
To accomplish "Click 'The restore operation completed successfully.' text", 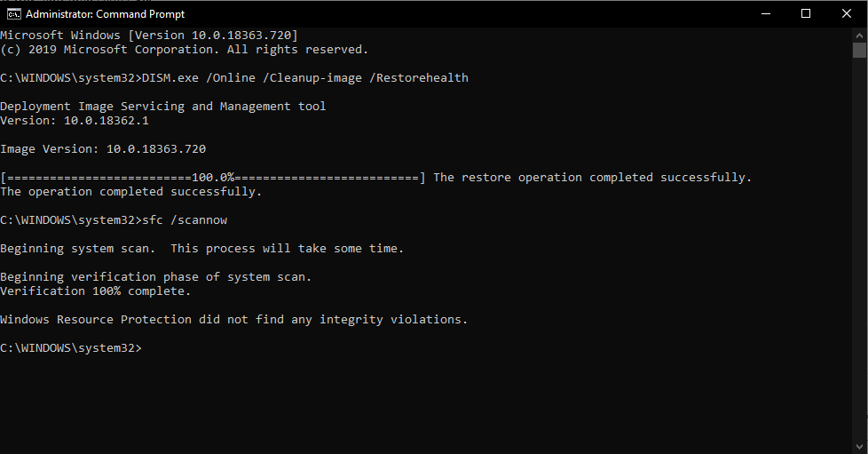I will (x=592, y=178).
